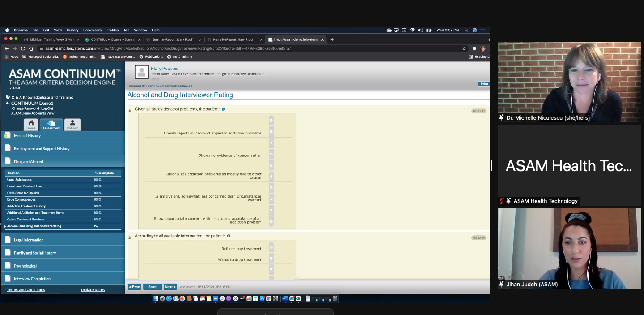Switch to the CONTINUUM Course tab
The image size is (644, 315).
(x=113, y=39)
